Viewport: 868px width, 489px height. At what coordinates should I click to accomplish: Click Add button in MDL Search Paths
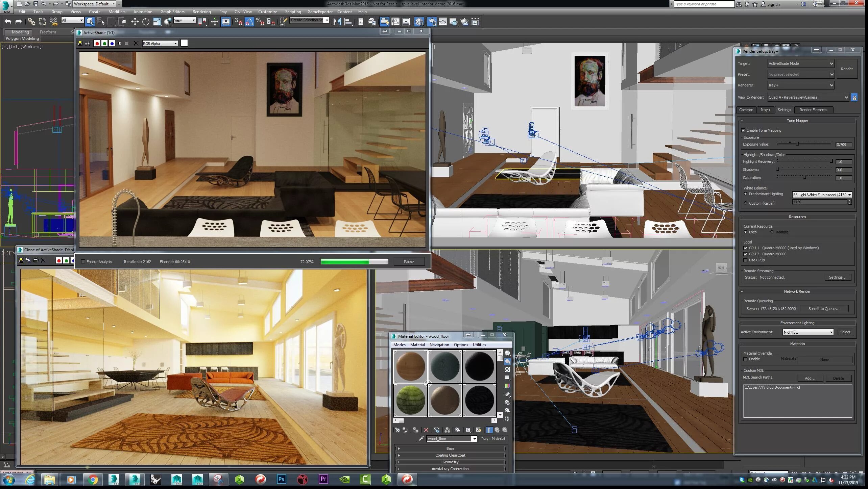(810, 378)
